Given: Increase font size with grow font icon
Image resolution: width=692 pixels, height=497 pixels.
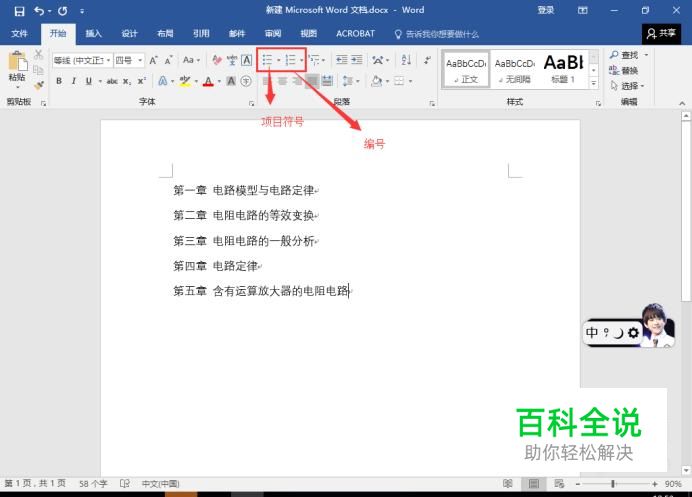Looking at the screenshot, I should [x=153, y=60].
